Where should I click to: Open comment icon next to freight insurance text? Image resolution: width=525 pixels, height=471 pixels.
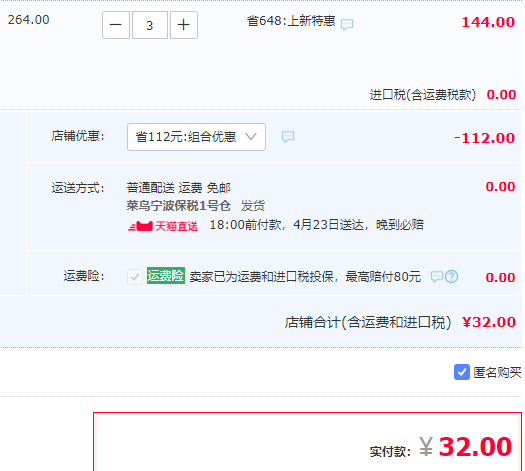pyautogui.click(x=437, y=277)
